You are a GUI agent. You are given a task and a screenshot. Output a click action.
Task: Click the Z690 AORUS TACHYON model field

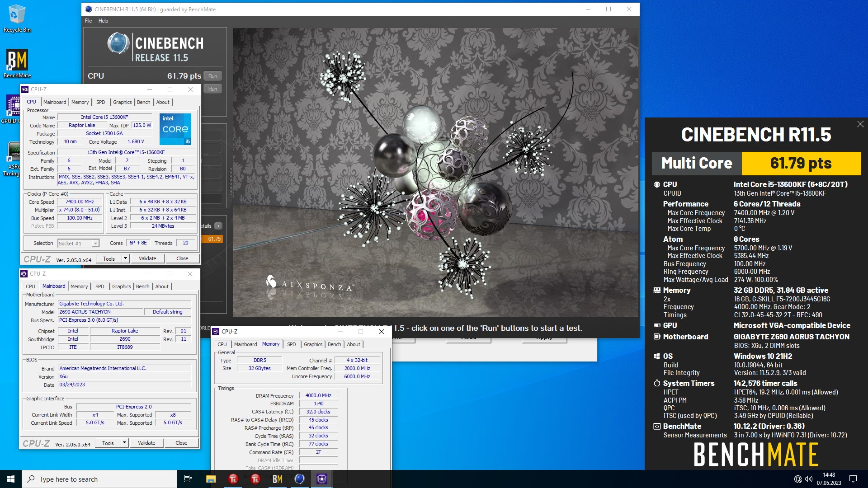pyautogui.click(x=100, y=312)
